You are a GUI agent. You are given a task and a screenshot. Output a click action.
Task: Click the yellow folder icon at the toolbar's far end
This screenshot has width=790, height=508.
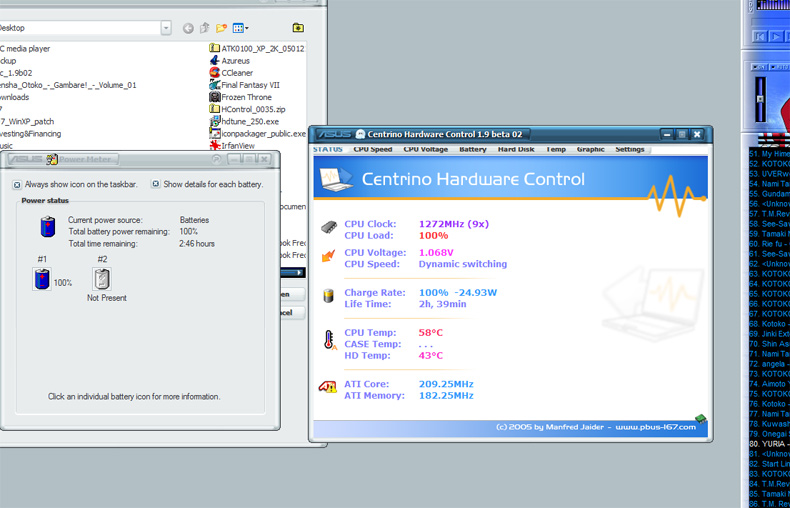(298, 28)
